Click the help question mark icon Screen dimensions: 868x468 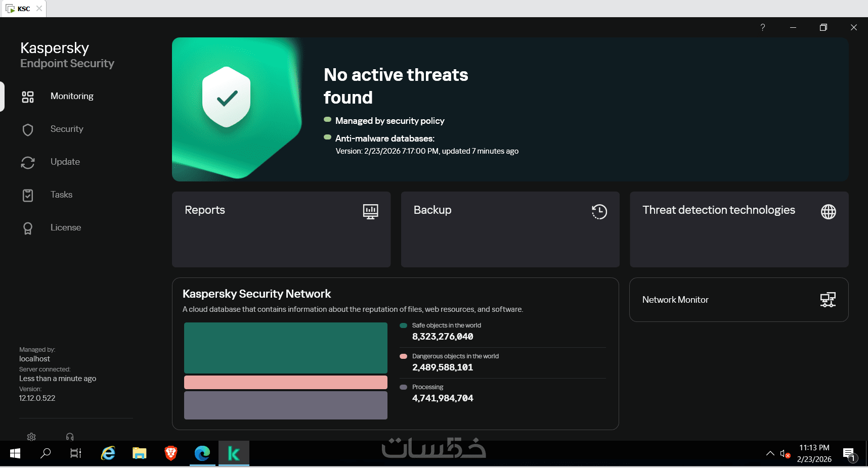coord(763,27)
